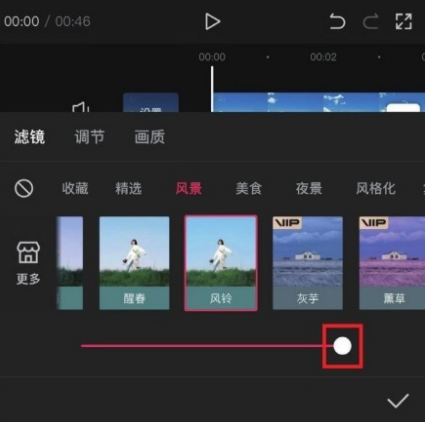Confirm filter with the checkmark

398,400
